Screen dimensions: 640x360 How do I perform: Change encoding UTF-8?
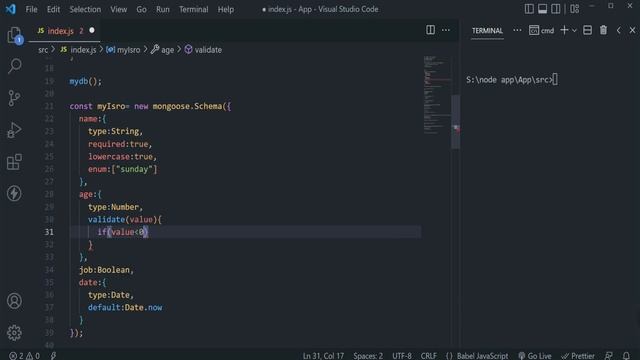pyautogui.click(x=402, y=356)
